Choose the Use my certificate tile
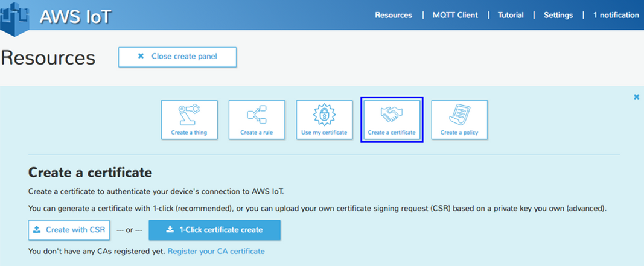The image size is (644, 266). click(x=324, y=119)
